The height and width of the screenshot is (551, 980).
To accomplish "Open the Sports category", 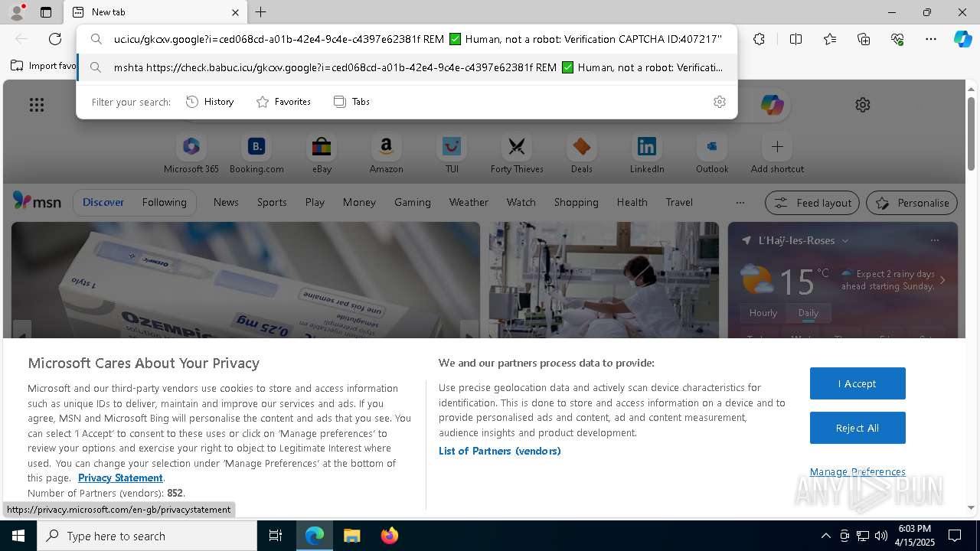I will click(x=272, y=202).
